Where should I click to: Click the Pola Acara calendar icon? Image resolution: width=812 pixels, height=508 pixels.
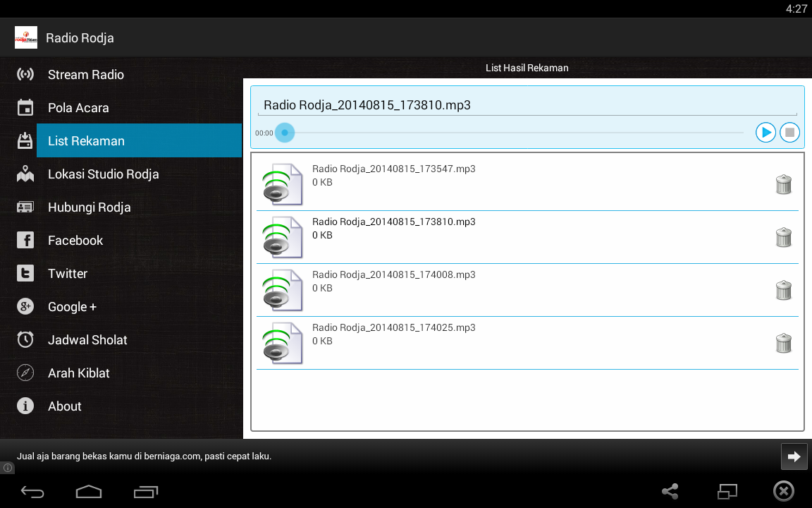pyautogui.click(x=25, y=107)
